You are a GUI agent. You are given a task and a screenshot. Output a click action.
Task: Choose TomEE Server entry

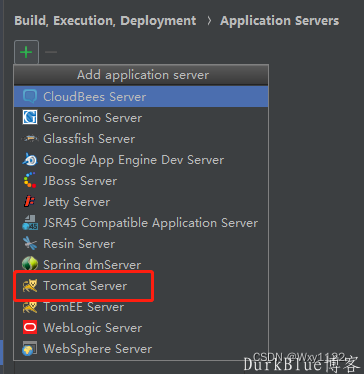point(141,307)
